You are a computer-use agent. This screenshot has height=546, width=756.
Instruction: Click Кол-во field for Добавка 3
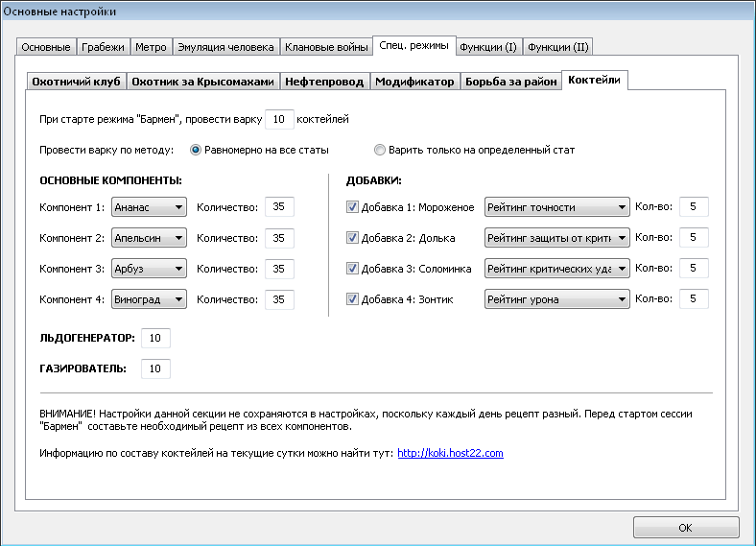point(694,268)
